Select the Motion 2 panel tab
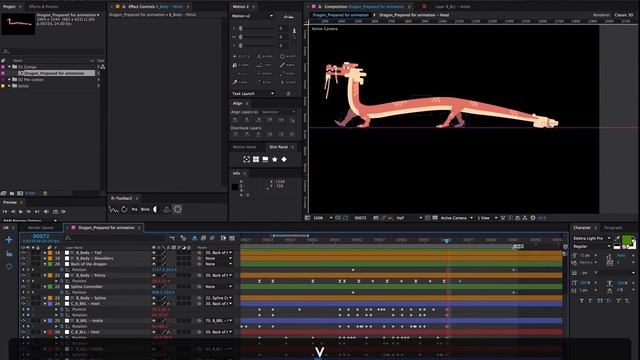 240,7
